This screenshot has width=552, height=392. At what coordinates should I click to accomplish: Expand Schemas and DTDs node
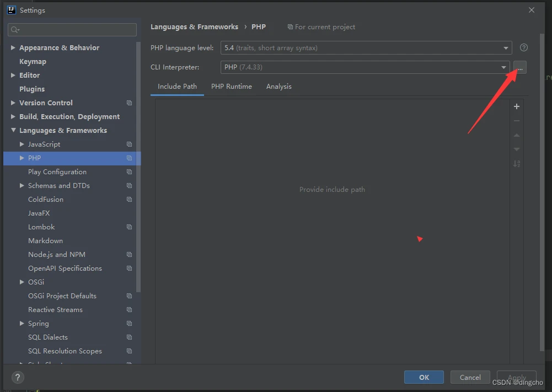pyautogui.click(x=22, y=185)
